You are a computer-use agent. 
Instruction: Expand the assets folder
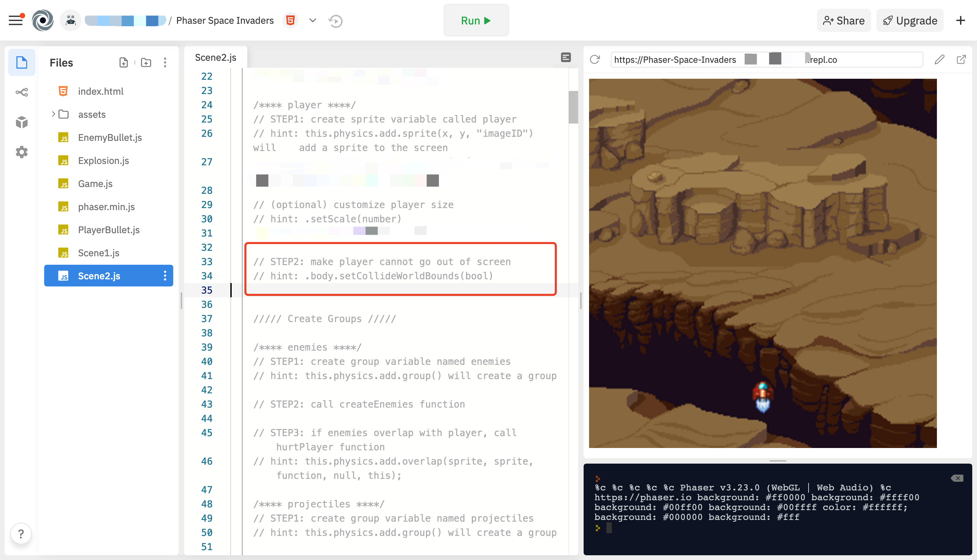pos(54,114)
